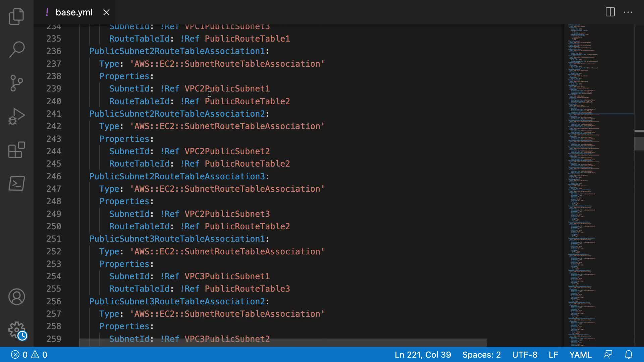Open the Extensions view
Viewport: 644px width, 362px height.
[16, 150]
